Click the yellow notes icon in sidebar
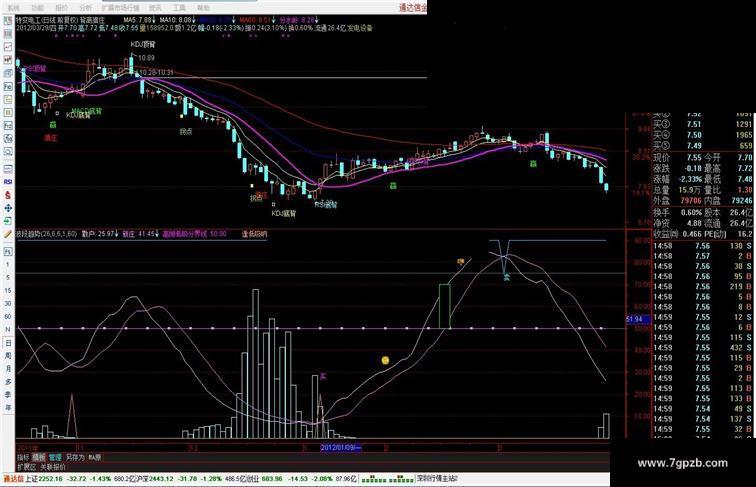The image size is (756, 487). click(8, 99)
